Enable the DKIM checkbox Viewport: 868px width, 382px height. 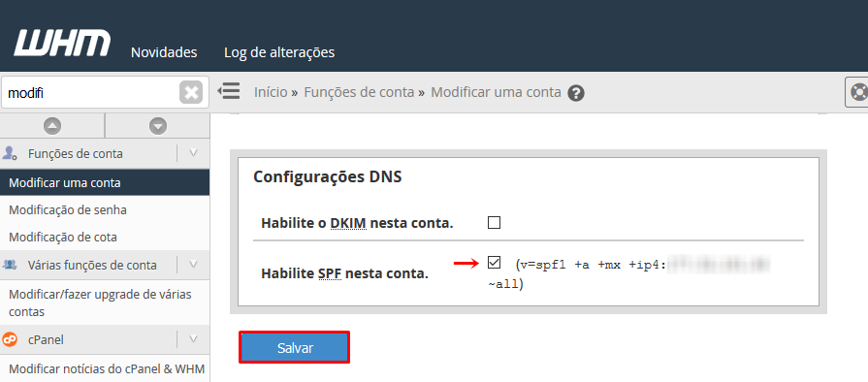click(494, 223)
